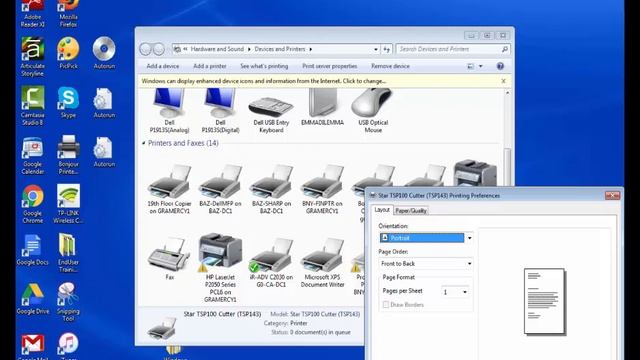Open Gmail desktop shortcut
Image resolution: width=640 pixels, height=360 pixels.
pyautogui.click(x=33, y=347)
